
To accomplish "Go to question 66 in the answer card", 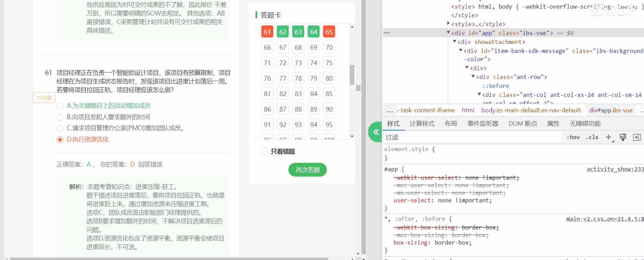I will [x=267, y=47].
